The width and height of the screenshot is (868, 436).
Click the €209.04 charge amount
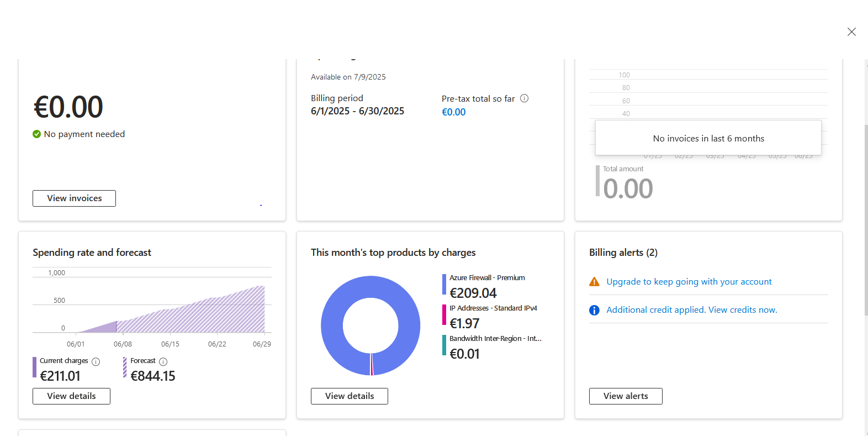[x=473, y=293]
